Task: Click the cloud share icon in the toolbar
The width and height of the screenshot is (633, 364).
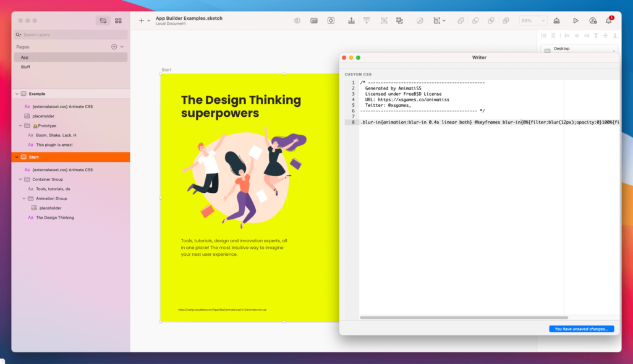Action: 556,20
